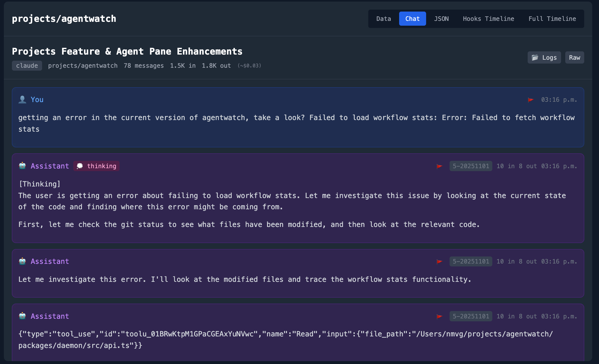Open the JSON tab
Screen dimensions: 599x364
click(441, 19)
